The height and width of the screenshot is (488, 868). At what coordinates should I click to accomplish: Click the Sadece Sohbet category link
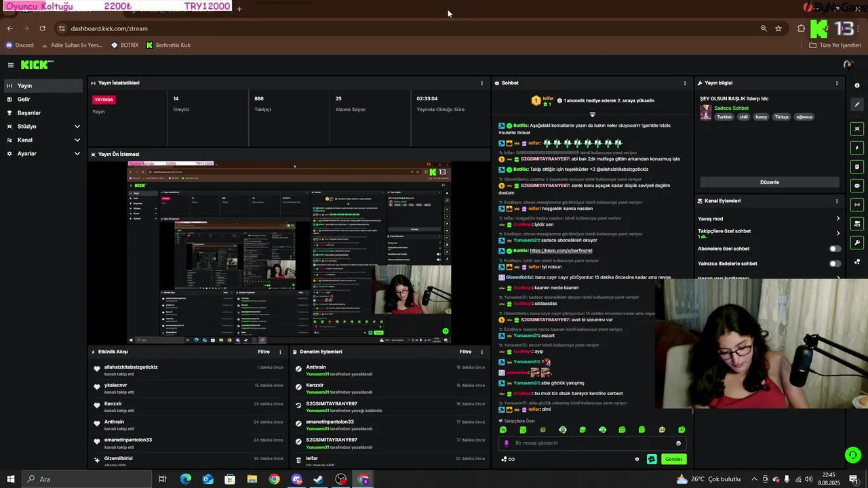click(731, 108)
